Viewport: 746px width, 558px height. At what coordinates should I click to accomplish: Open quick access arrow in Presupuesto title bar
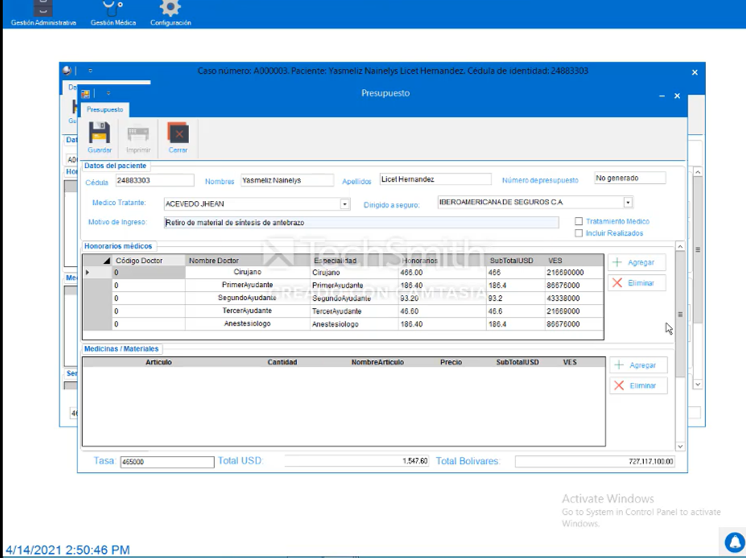click(108, 93)
